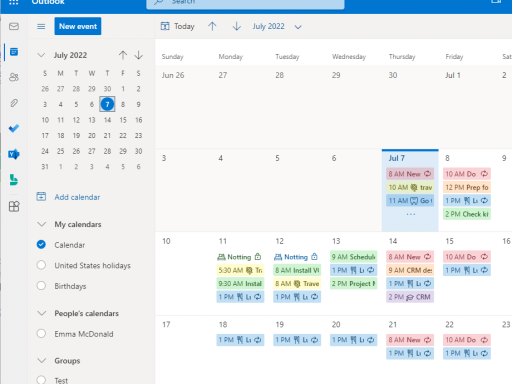Enable United States holidays calendar
Screen dimensions: 512x384
coord(41,265)
